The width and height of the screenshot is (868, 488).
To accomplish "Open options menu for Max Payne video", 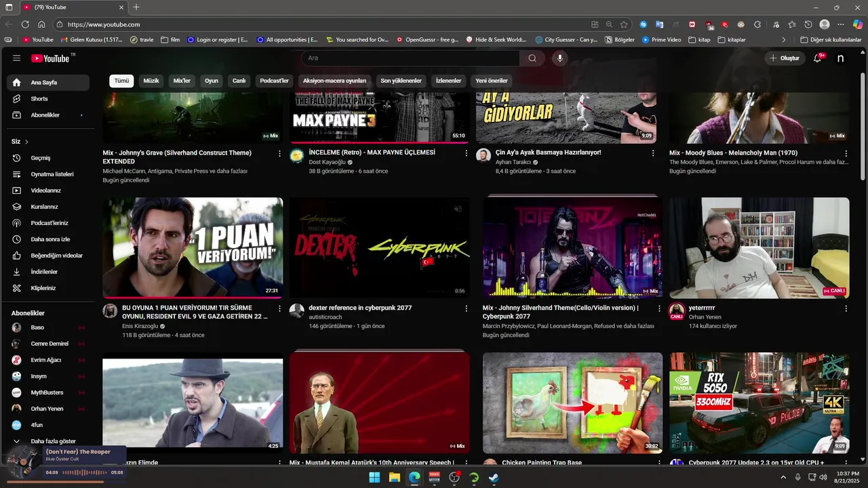I will [467, 153].
